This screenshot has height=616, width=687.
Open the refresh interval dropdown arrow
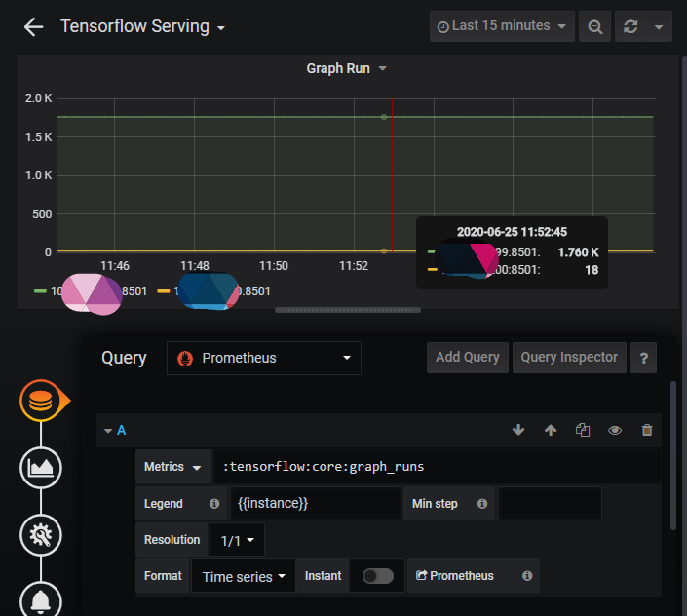tap(659, 26)
